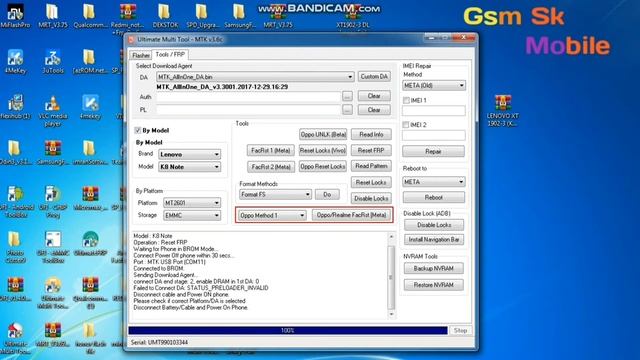This screenshot has height=360, width=640.
Task: Open the Format Methods dropdown
Action: coord(276,194)
